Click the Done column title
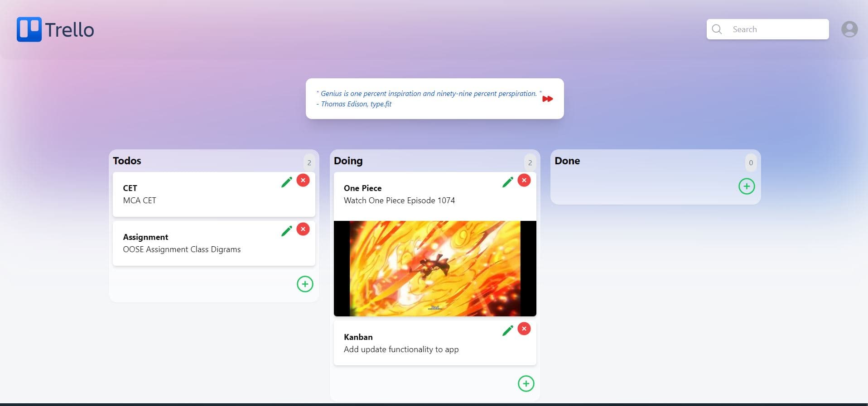868x406 pixels. [x=567, y=161]
